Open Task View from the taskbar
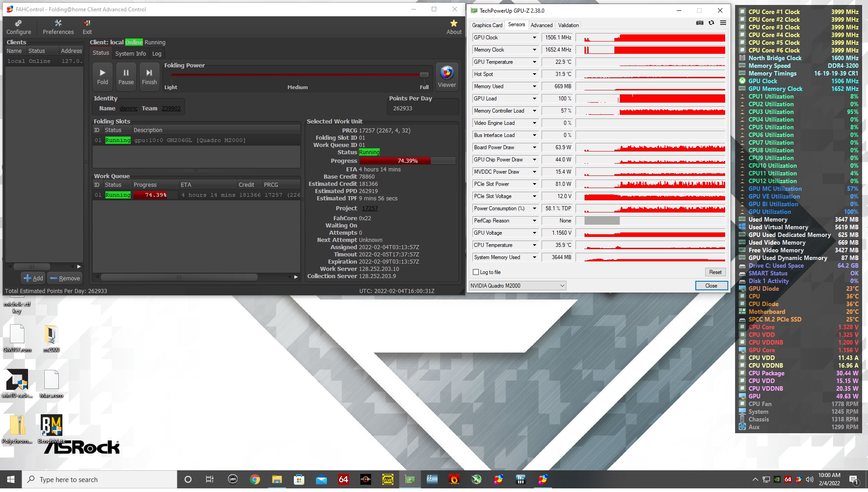 pos(209,479)
